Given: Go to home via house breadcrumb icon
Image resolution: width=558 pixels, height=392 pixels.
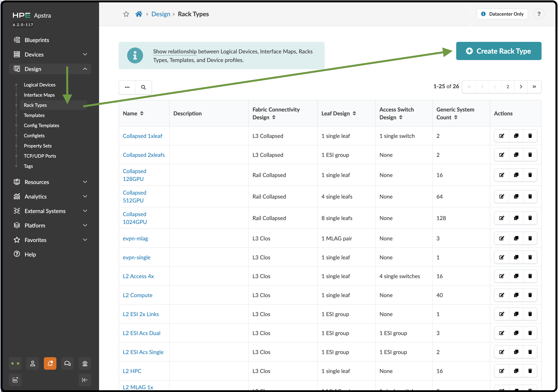Looking at the screenshot, I should 139,14.
